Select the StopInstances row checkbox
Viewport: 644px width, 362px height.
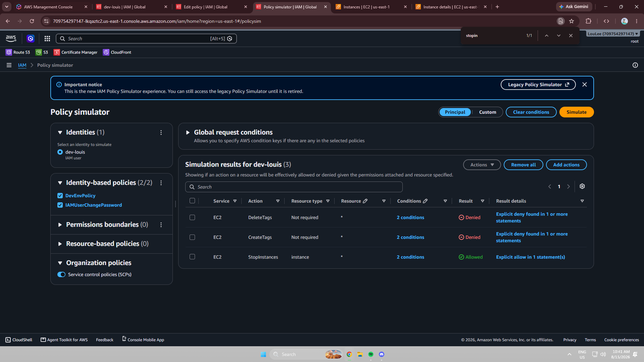(x=192, y=257)
